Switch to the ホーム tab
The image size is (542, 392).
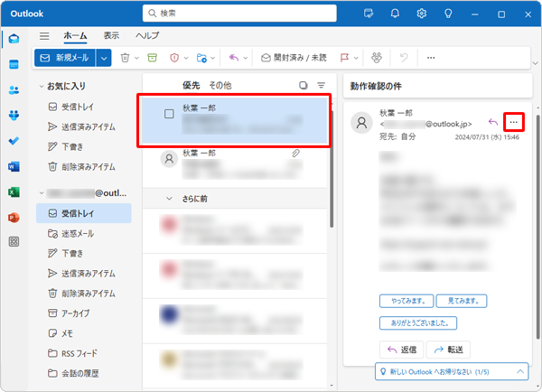[x=75, y=35]
